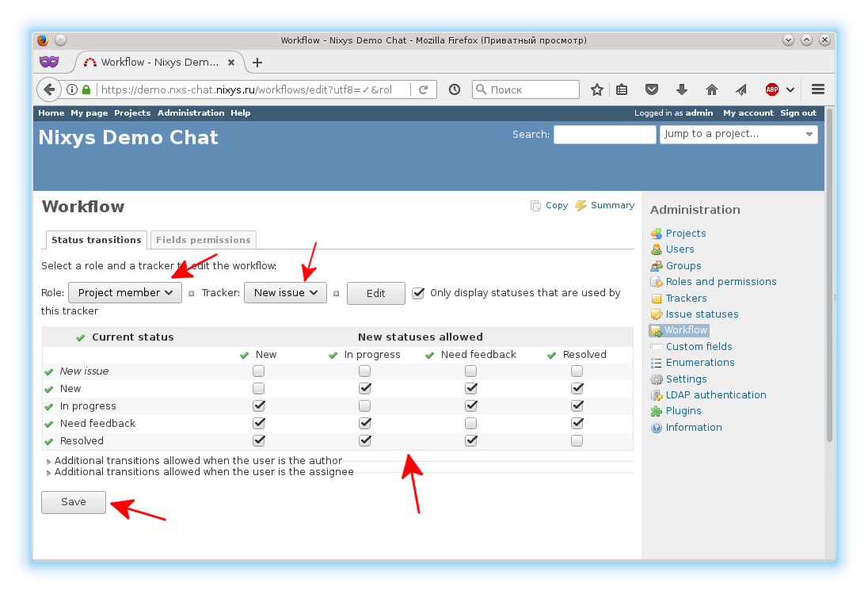Click the green check next to Current status

coord(80,337)
